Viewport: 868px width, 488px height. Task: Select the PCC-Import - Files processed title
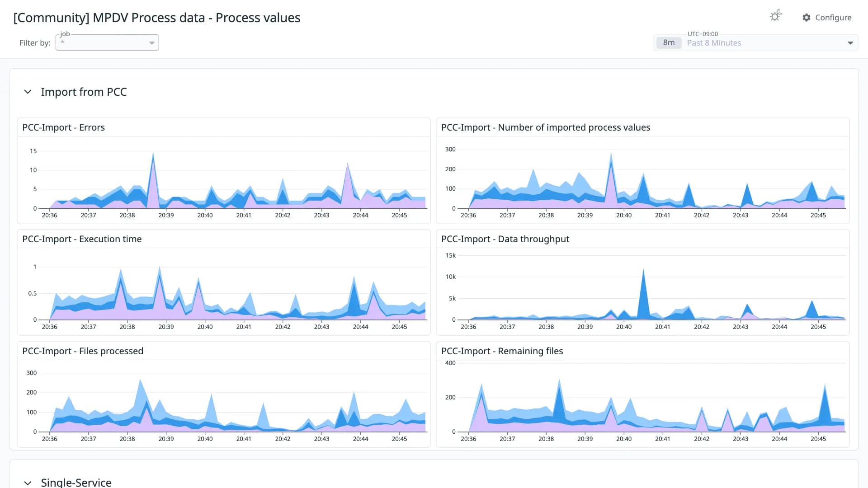(x=83, y=351)
